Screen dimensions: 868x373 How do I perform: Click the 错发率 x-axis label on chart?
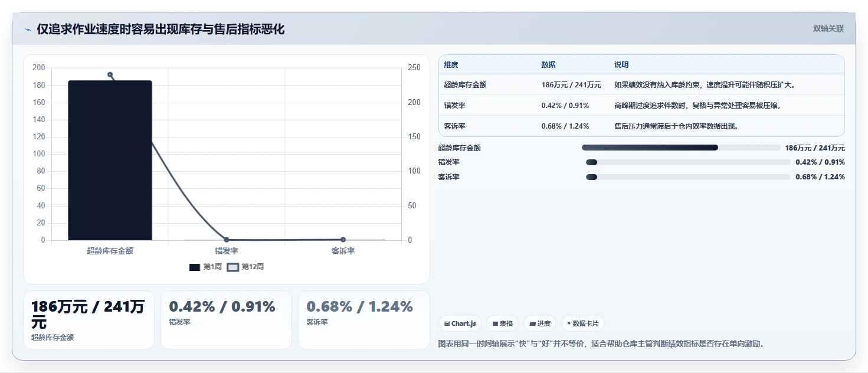227,251
